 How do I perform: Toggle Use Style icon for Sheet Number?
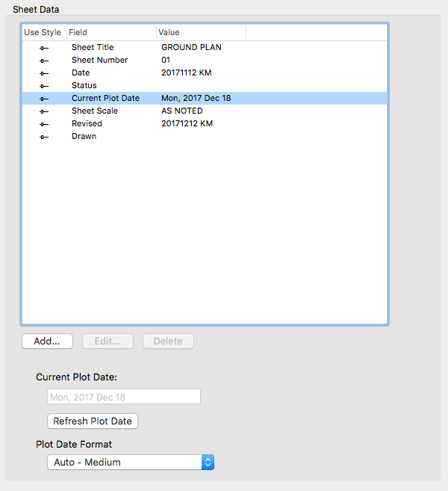click(x=44, y=61)
